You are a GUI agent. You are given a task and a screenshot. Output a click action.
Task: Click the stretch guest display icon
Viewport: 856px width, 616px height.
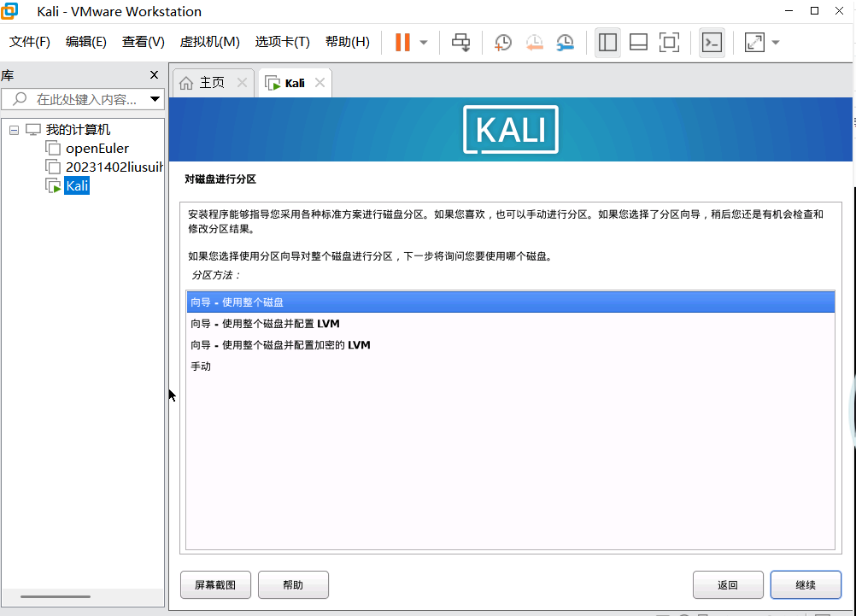(x=754, y=42)
